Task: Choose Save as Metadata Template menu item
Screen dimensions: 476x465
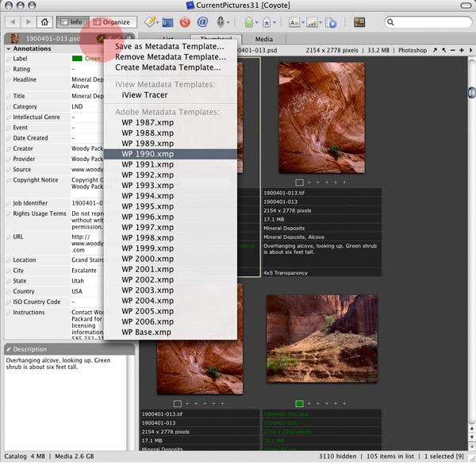Action: tap(169, 46)
